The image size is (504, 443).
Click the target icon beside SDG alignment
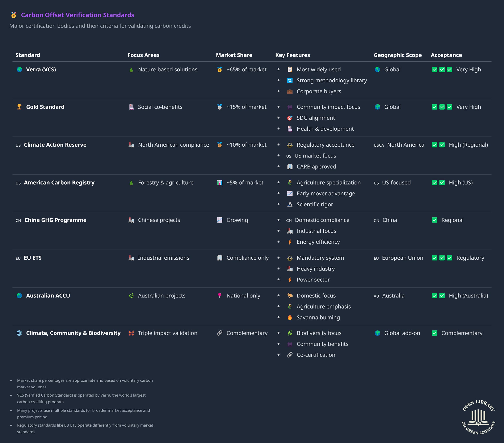click(290, 118)
